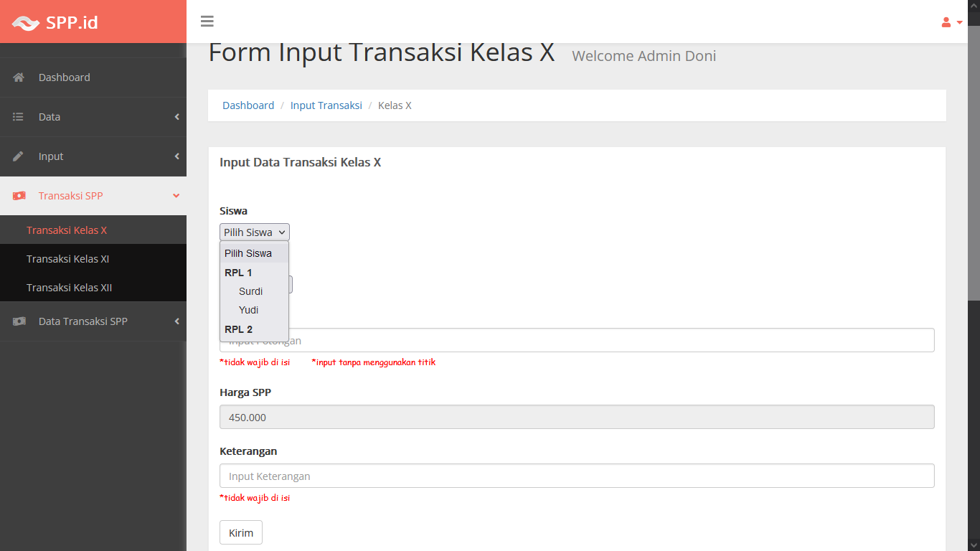Expand the Data Transaksi SPP arrow

coord(176,321)
